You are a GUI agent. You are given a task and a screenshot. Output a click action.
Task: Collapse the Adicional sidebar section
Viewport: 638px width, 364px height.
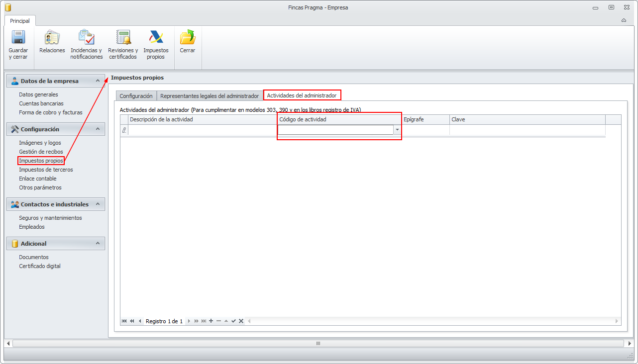point(98,244)
